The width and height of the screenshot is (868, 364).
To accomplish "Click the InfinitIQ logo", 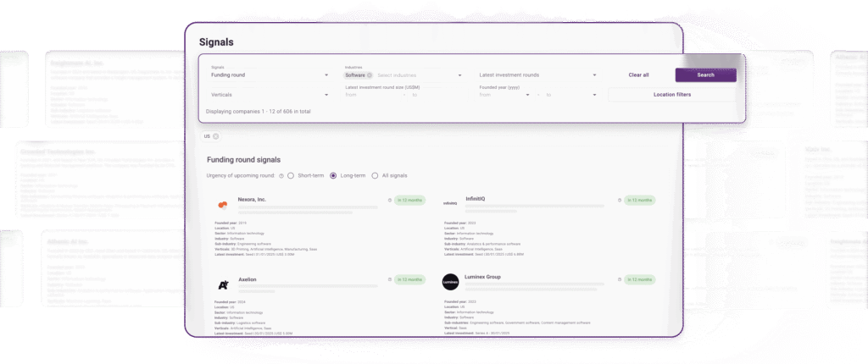I will (x=450, y=204).
